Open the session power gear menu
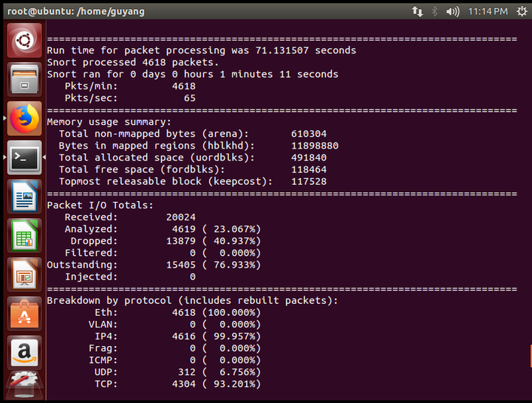532x403 pixels. (x=522, y=12)
